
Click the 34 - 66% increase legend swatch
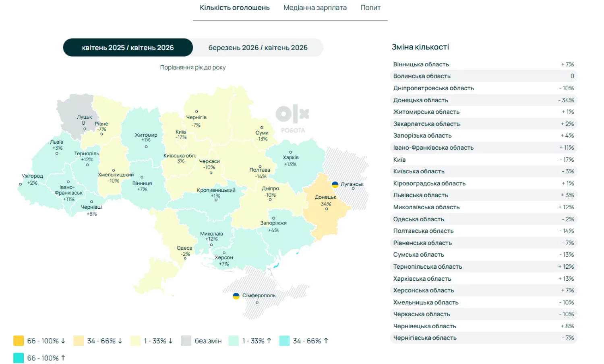pyautogui.click(x=284, y=341)
